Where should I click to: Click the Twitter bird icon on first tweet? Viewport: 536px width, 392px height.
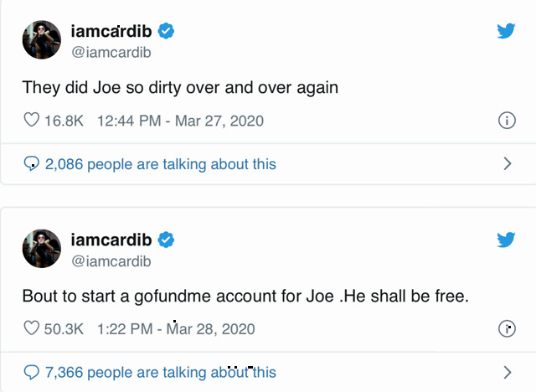[x=505, y=32]
